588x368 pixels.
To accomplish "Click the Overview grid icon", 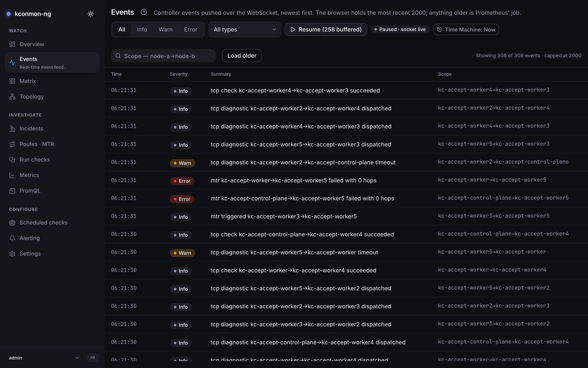I will 12,44.
